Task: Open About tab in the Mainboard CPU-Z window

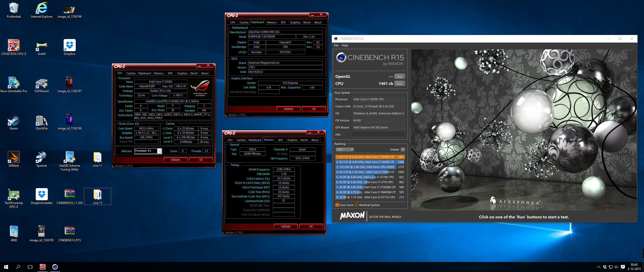Action: (318, 22)
